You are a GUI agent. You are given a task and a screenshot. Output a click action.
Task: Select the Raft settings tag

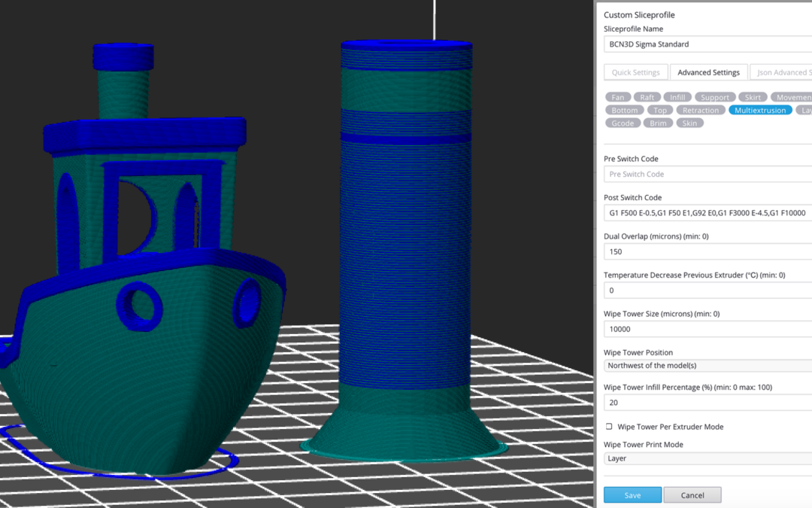[647, 97]
